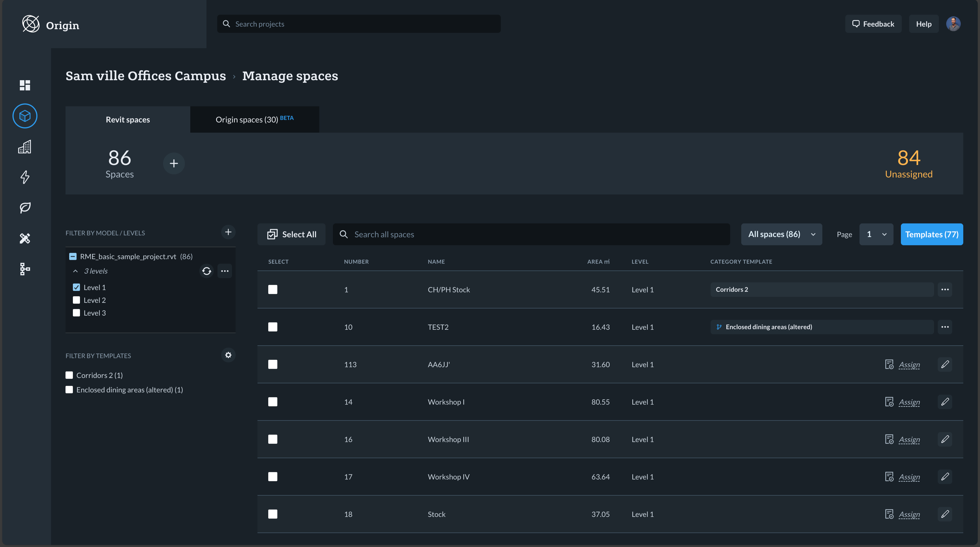Select the tools icon in the sidebar

click(25, 238)
